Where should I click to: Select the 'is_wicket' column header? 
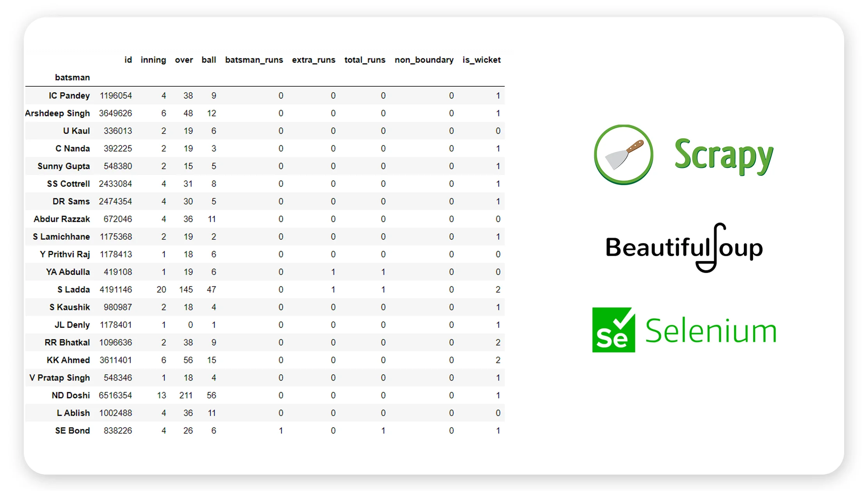(481, 60)
